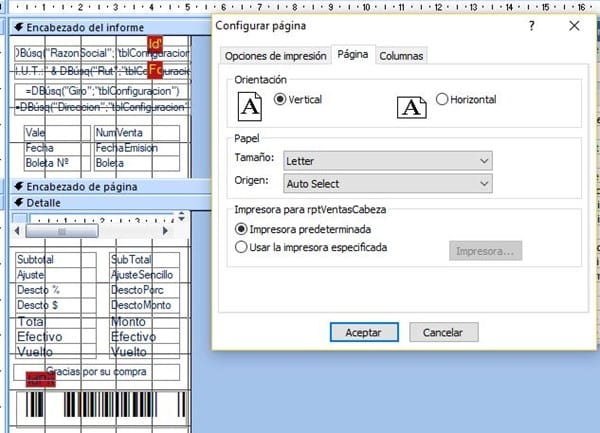Viewport: 600px width, 433px height.
Task: Select the R.U.T. expression text box
Action: pyautogui.click(x=102, y=71)
